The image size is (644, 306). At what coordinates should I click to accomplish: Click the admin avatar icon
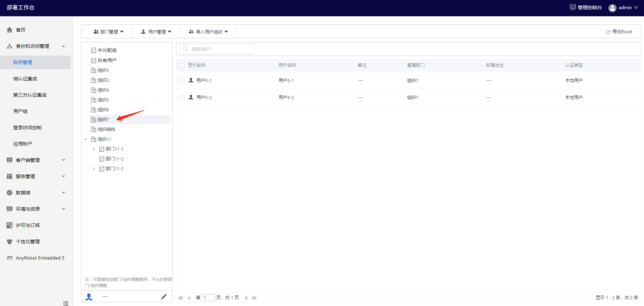612,8
